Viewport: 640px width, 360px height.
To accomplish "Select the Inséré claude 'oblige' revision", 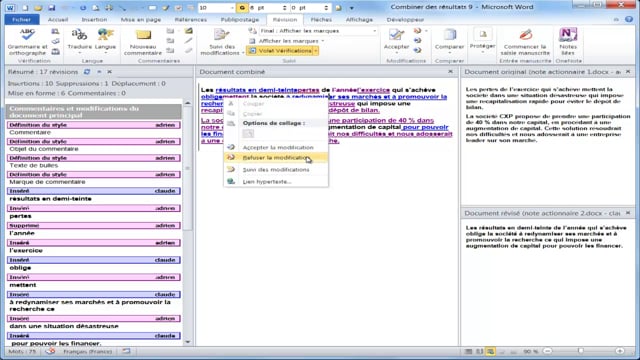I will pos(94,264).
